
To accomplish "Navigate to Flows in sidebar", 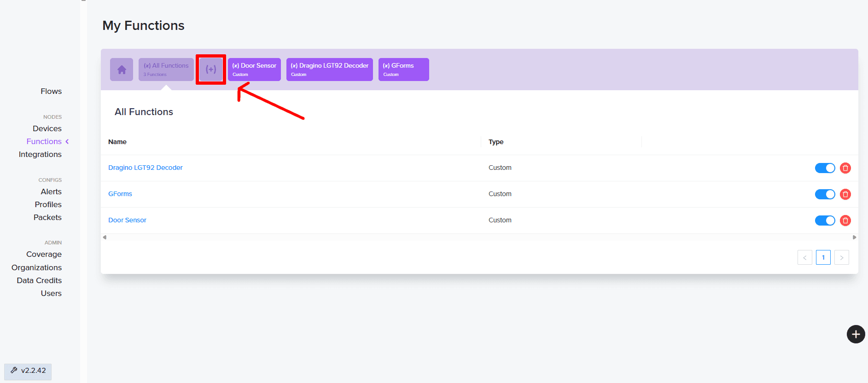I will 51,91.
